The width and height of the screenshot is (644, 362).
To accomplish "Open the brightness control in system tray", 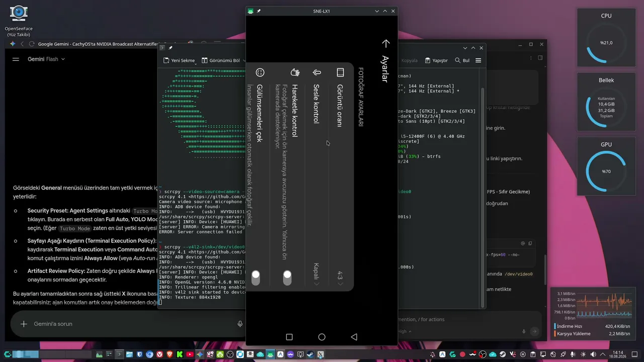I will coord(584,354).
